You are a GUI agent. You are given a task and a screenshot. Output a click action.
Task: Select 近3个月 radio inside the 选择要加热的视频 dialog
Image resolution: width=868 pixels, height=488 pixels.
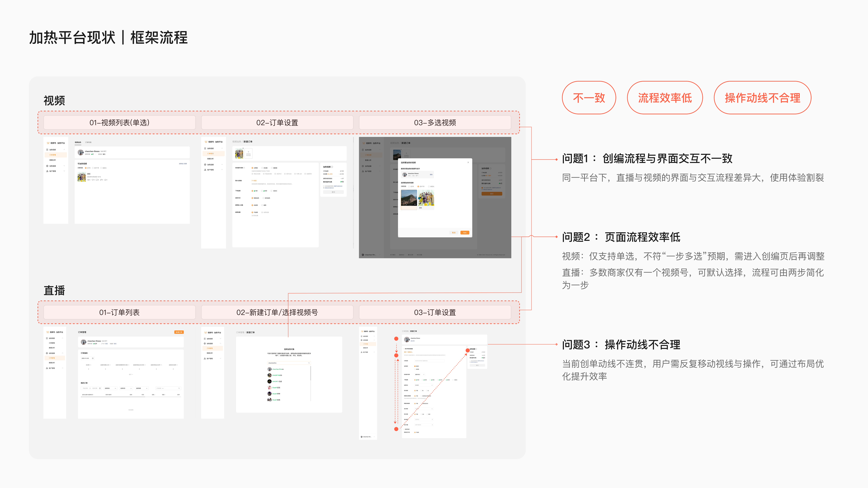[x=418, y=186]
